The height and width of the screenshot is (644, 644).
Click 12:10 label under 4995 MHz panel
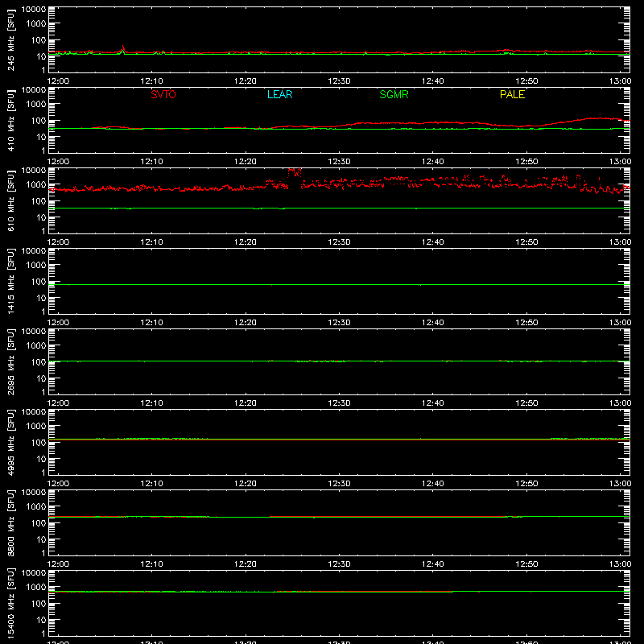pos(151,484)
